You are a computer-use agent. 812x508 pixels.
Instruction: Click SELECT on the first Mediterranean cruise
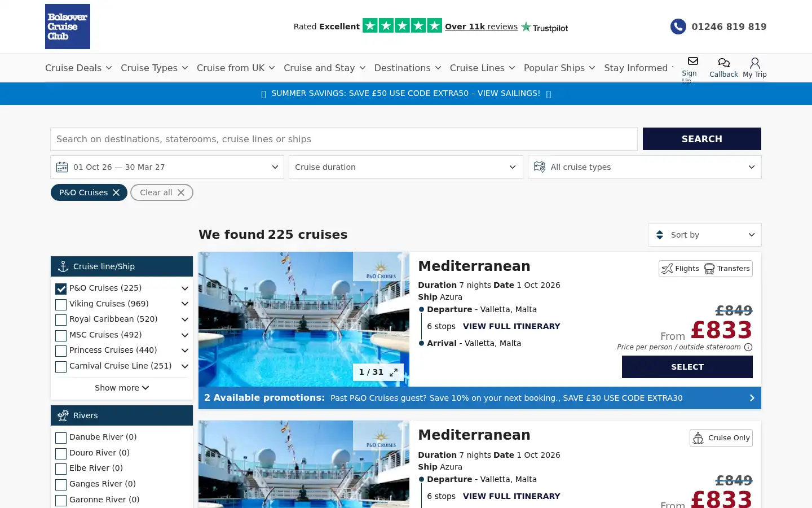pos(687,367)
